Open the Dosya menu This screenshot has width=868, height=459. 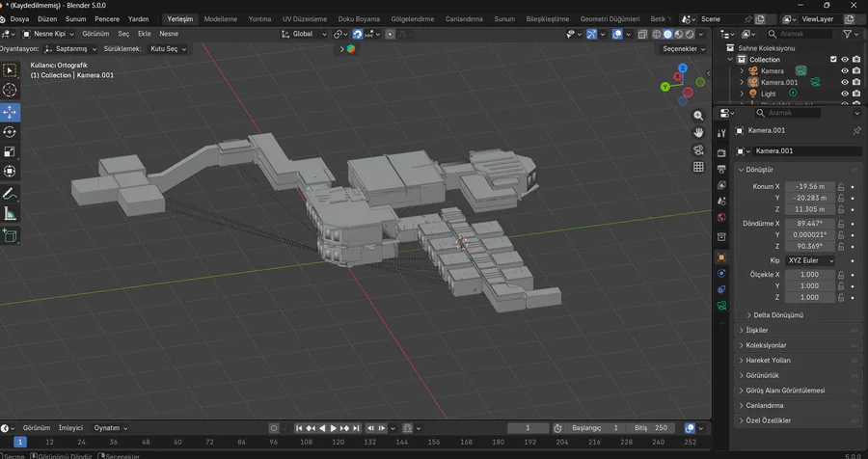coord(20,19)
